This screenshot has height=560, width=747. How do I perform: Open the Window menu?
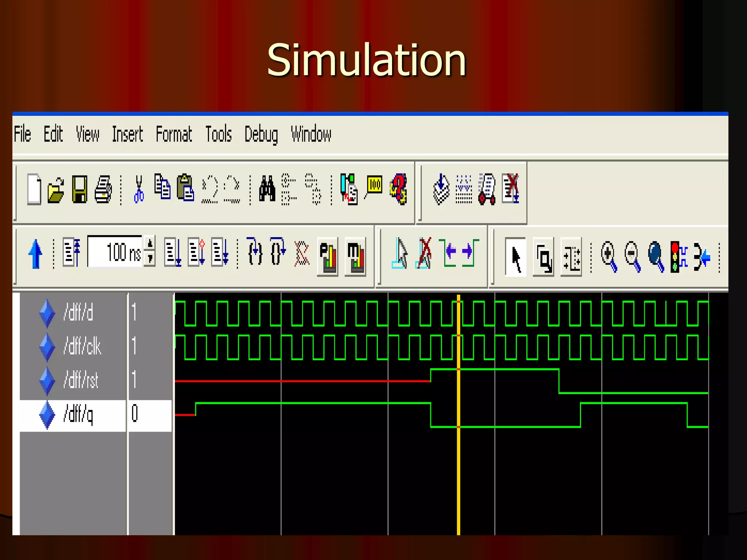311,134
